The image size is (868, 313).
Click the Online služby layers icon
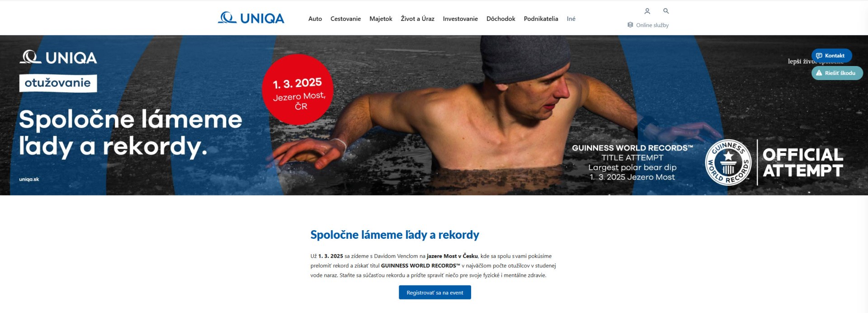click(x=630, y=25)
